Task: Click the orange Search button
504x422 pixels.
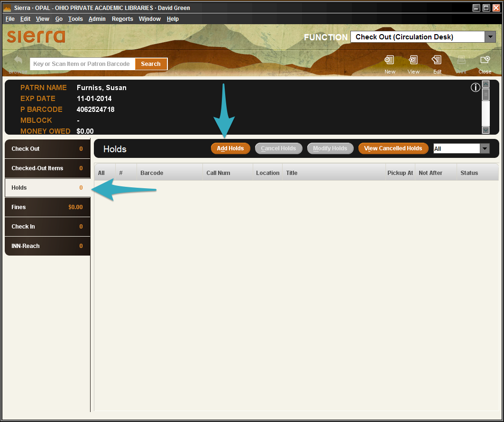Action: (x=151, y=64)
